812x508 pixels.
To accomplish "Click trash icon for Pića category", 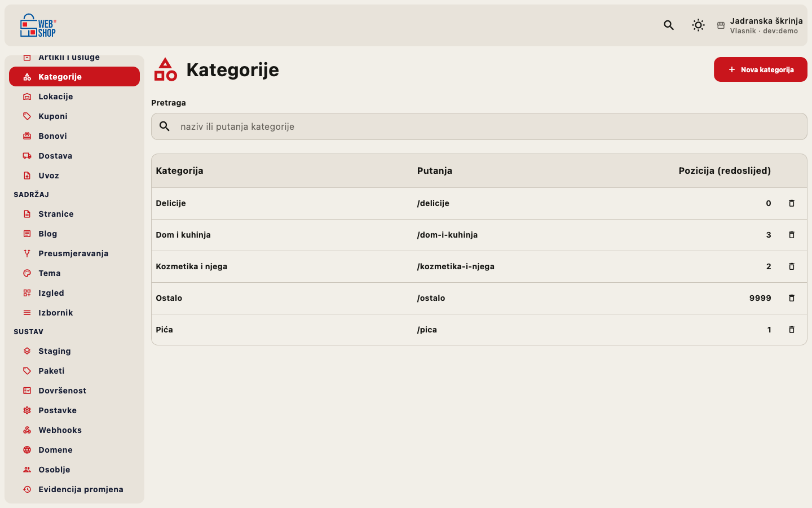I will 791,330.
